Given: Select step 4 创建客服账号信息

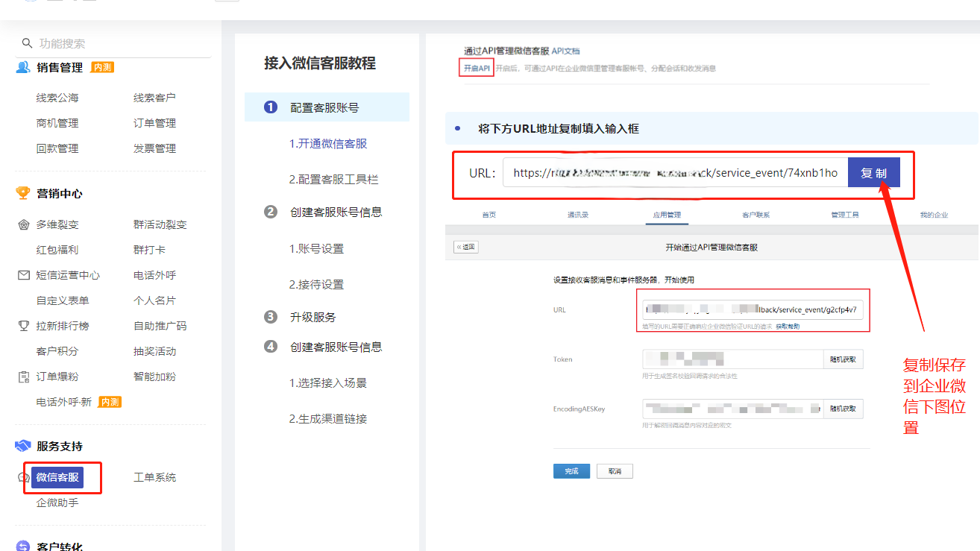Looking at the screenshot, I should click(336, 347).
